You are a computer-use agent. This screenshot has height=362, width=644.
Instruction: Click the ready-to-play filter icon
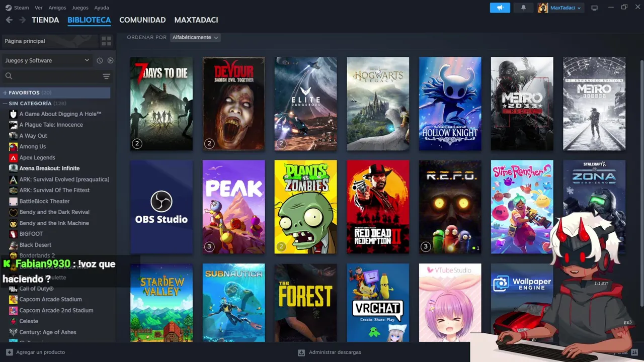point(110,60)
